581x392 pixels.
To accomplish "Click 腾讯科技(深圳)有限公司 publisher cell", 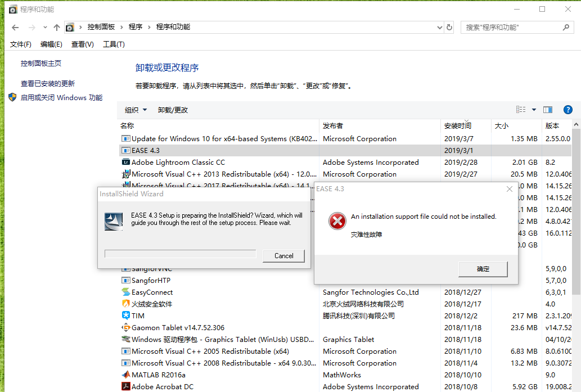I will [x=359, y=316].
